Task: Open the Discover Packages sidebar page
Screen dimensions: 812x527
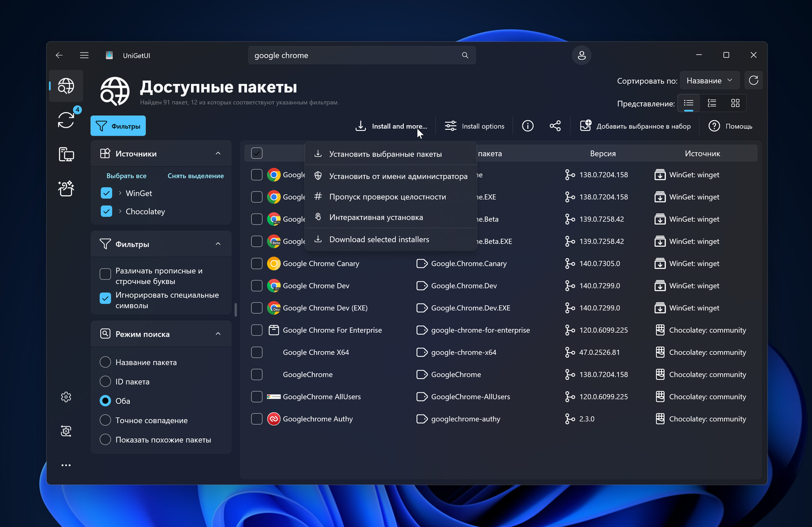Action: pos(66,86)
